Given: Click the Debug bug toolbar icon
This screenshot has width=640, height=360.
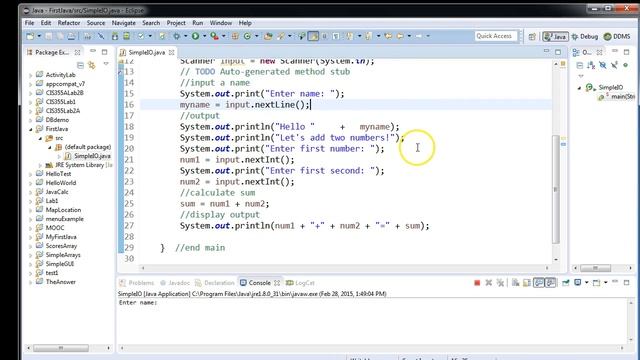Looking at the screenshot, I should [177, 36].
